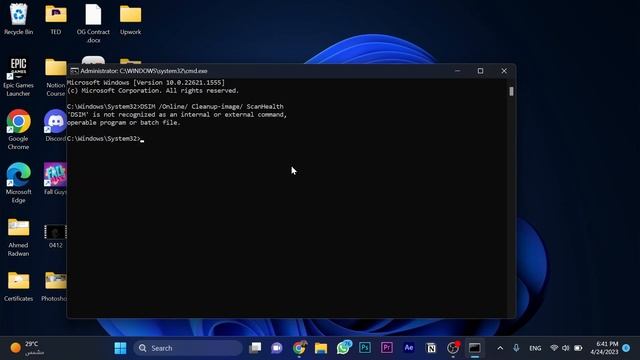Click the battery tray icon

coord(578,348)
